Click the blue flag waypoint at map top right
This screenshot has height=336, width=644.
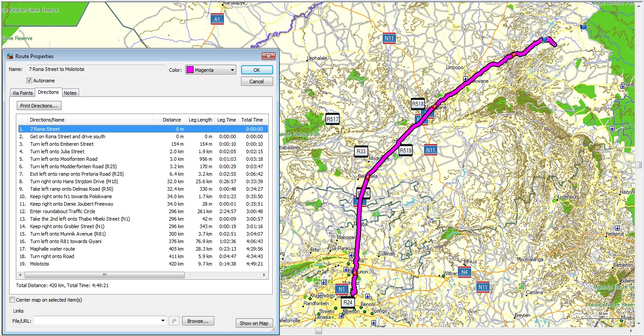(583, 27)
